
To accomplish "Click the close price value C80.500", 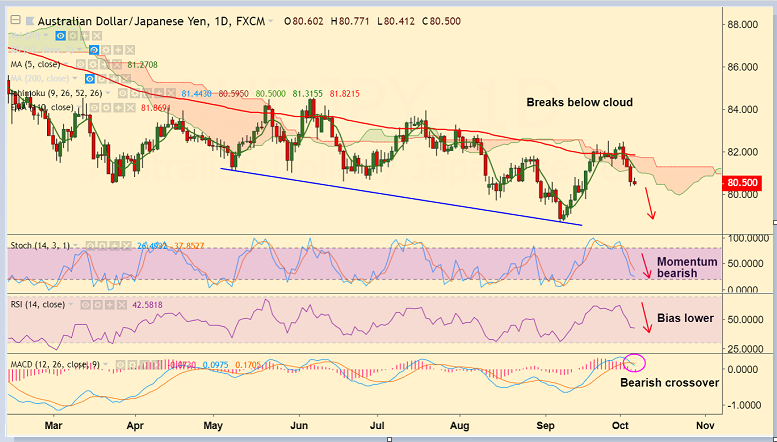I will 441,21.
